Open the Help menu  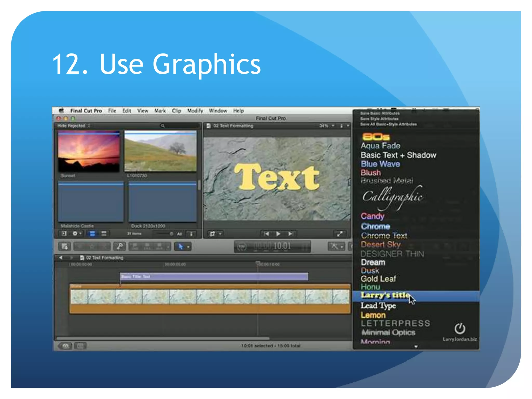238,111
